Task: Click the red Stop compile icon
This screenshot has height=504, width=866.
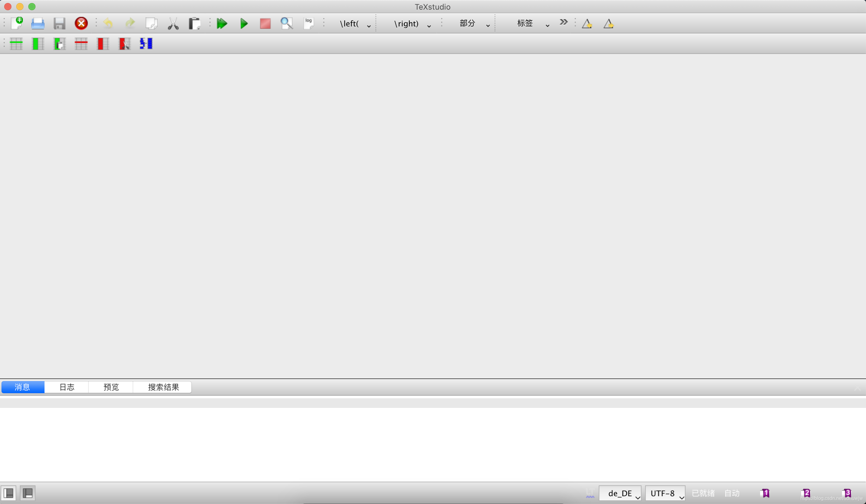Action: pyautogui.click(x=265, y=23)
